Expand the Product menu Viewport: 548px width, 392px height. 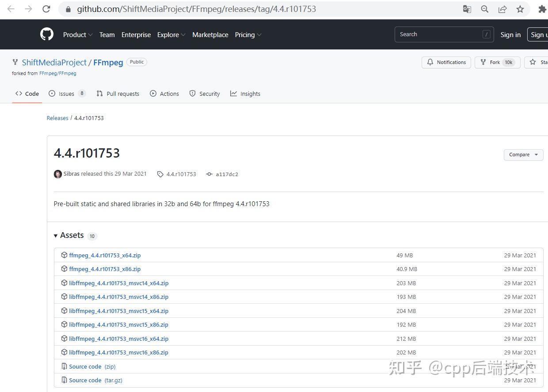point(77,34)
